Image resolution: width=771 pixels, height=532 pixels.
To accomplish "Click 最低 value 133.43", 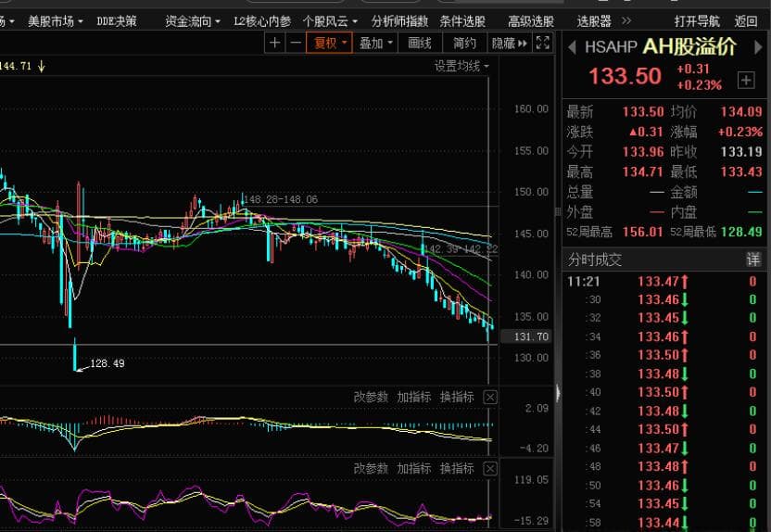I will (x=741, y=171).
